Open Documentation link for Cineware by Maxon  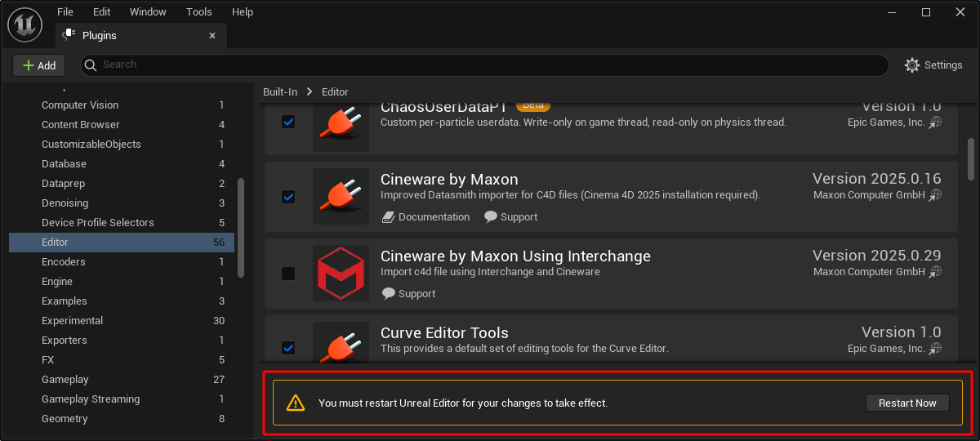point(425,217)
